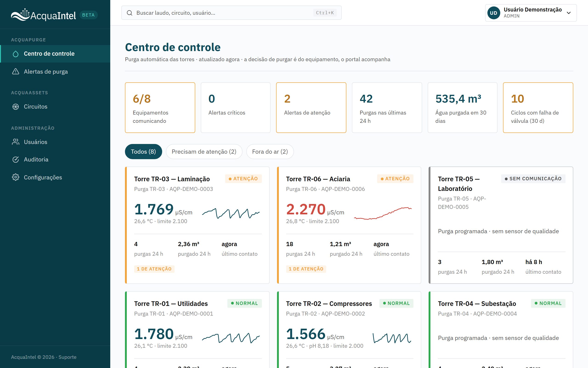Open the Alertas de atenção card
The image size is (588, 368).
(x=311, y=108)
